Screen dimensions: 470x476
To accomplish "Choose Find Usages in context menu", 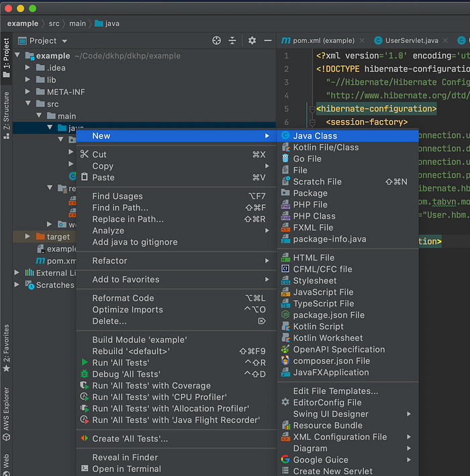I will (176, 196).
